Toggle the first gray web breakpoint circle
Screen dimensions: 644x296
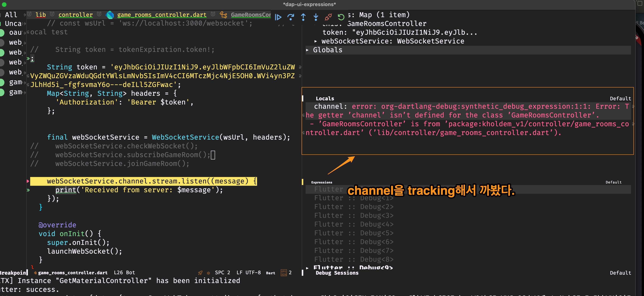[x=2, y=43]
